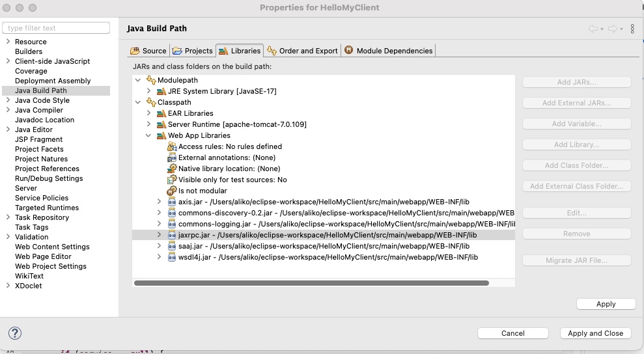Expand the jaxrpc.jar entry

(159, 235)
